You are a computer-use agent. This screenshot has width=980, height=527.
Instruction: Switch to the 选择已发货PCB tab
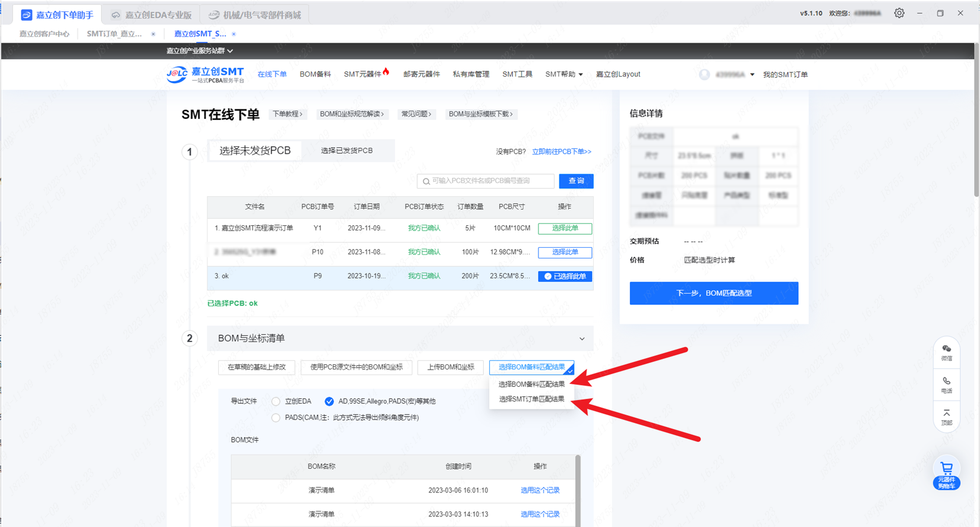(346, 151)
